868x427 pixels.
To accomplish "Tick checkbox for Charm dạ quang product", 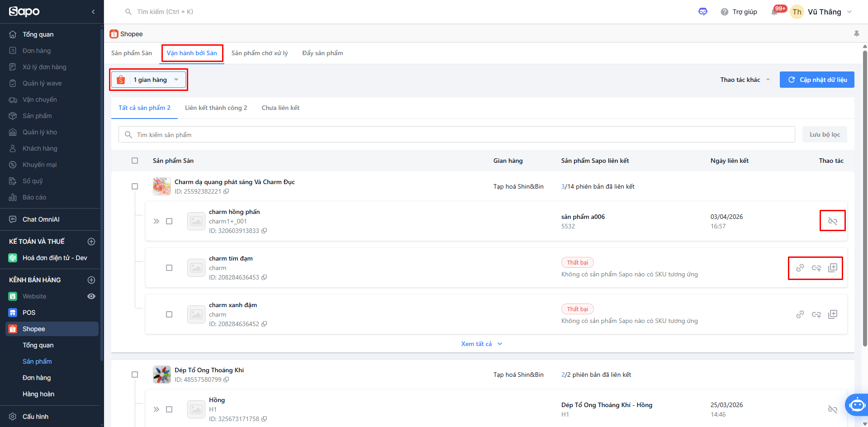I will click(x=135, y=186).
